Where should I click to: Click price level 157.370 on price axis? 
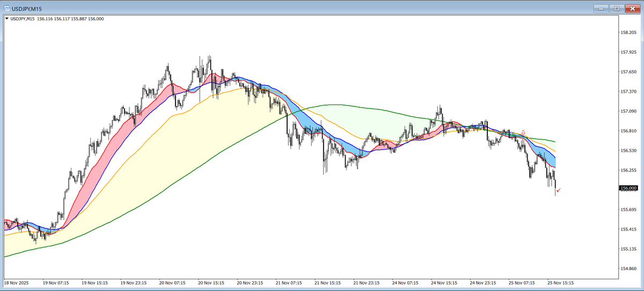tap(628, 92)
